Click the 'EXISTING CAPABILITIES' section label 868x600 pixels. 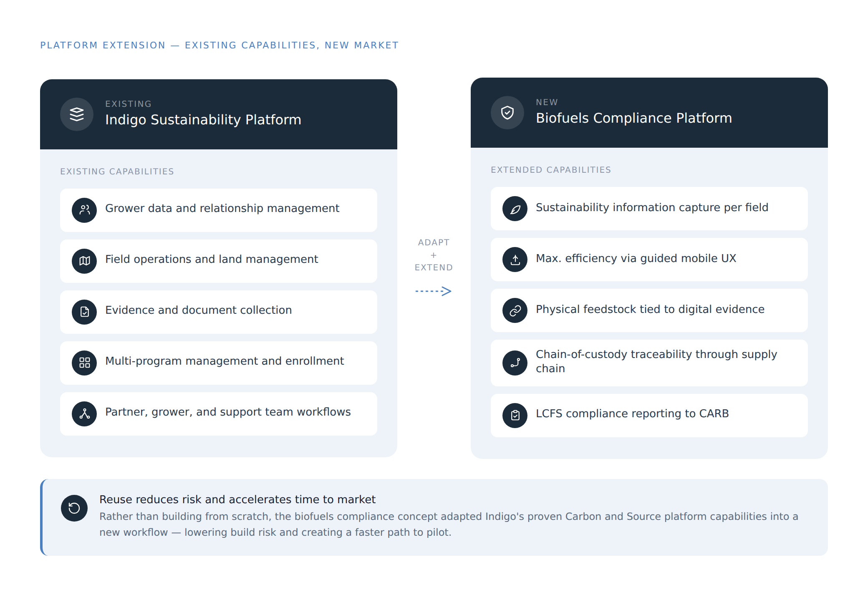[117, 171]
